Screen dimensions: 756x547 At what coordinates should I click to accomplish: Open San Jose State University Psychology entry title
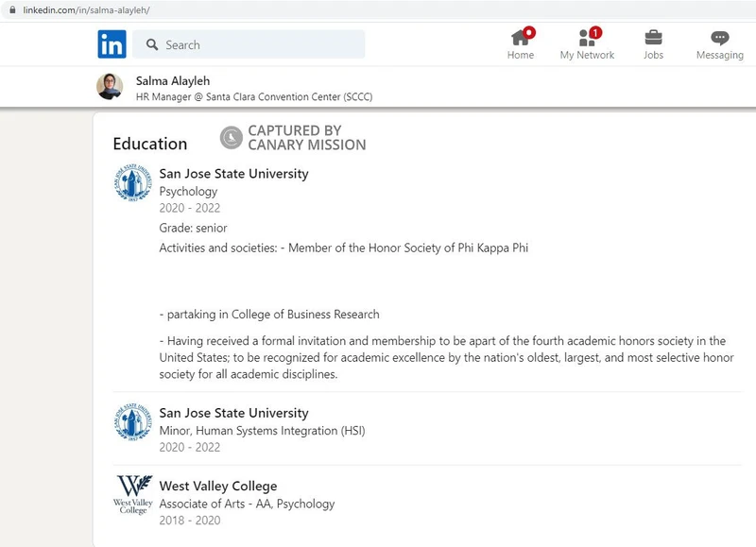(x=233, y=174)
